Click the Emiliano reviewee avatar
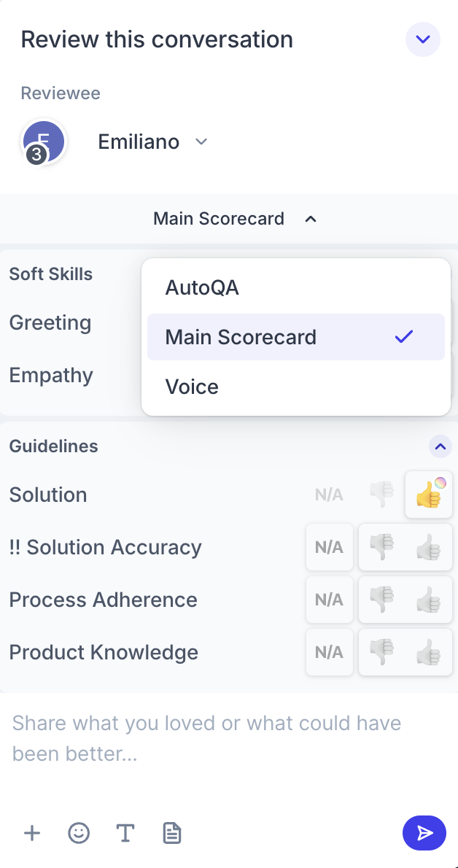 pos(43,142)
